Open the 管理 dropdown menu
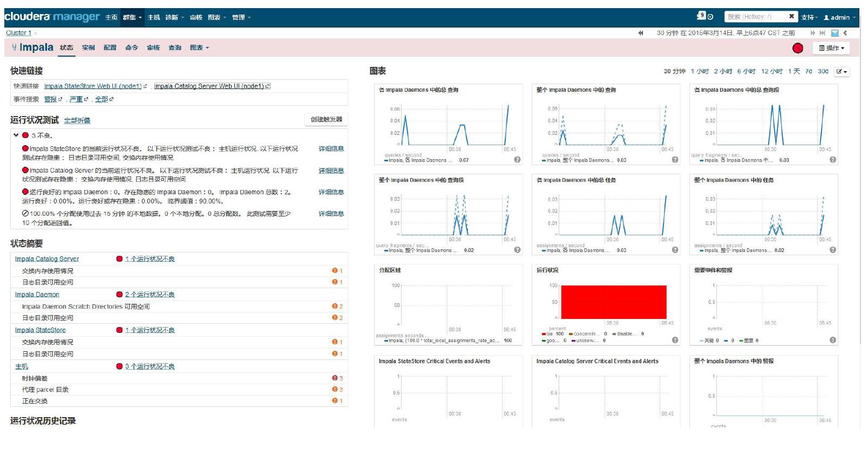 (x=241, y=17)
